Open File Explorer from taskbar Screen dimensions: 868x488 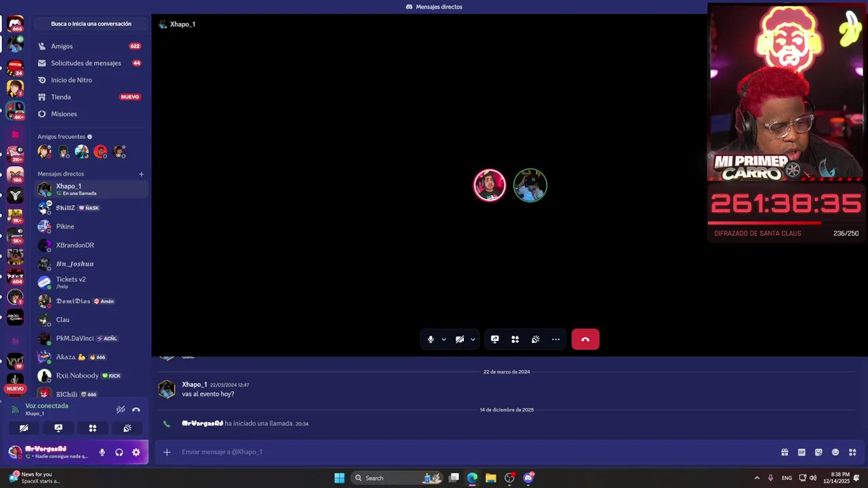click(x=491, y=478)
